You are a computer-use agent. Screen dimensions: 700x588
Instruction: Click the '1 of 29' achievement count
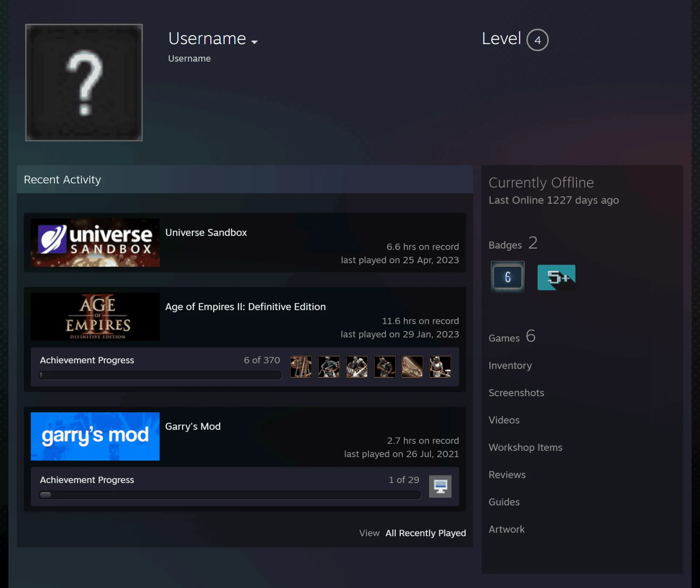coord(404,480)
